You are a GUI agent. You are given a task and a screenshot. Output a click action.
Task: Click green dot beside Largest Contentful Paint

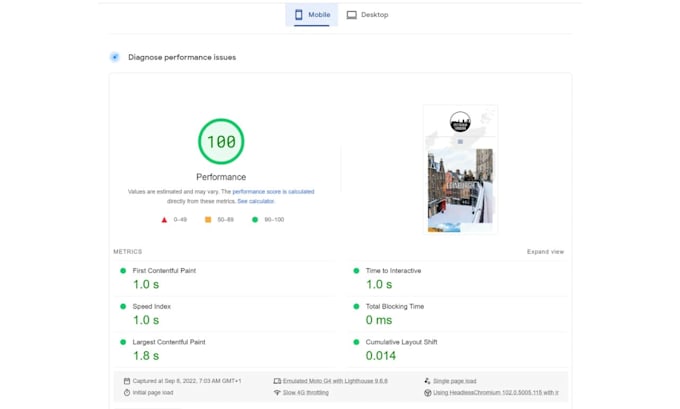[x=123, y=342]
